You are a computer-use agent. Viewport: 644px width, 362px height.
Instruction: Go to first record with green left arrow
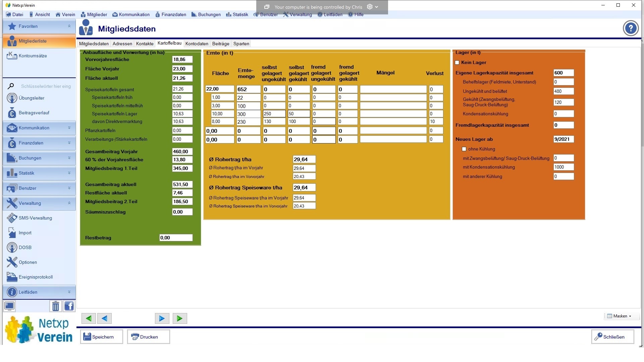point(89,318)
